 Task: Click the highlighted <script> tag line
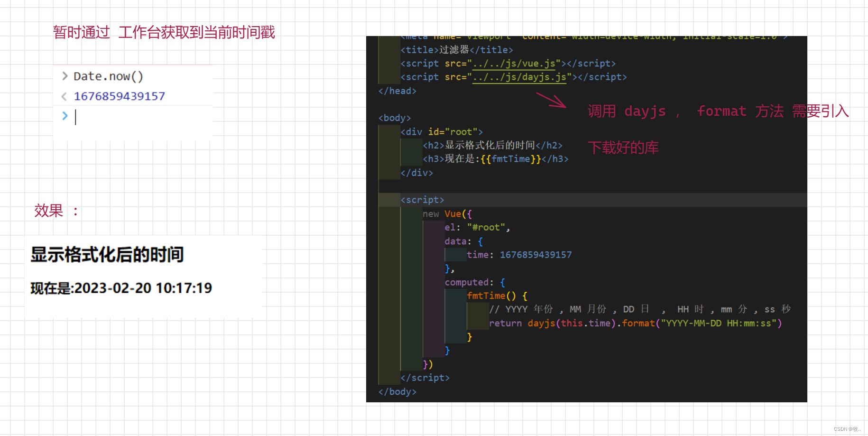click(422, 200)
